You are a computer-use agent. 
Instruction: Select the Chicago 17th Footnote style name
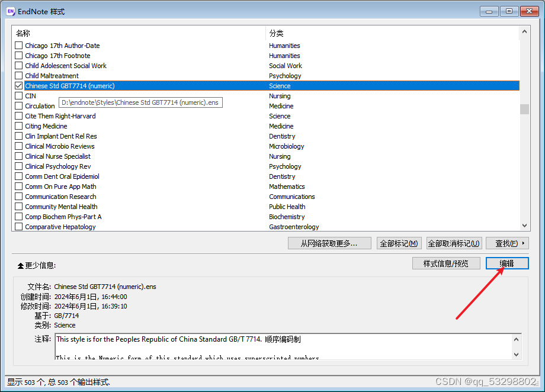point(57,56)
